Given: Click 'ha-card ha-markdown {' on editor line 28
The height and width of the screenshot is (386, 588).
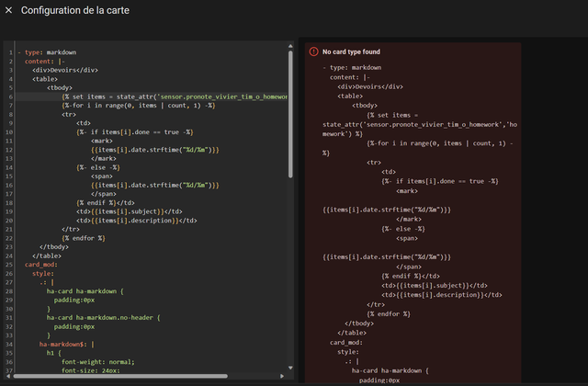Looking at the screenshot, I should pyautogui.click(x=85, y=291).
